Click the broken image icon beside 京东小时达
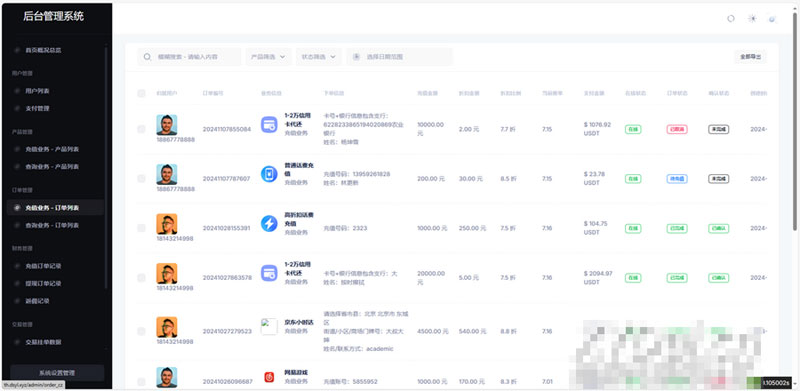The width and height of the screenshot is (800, 391). (x=269, y=327)
